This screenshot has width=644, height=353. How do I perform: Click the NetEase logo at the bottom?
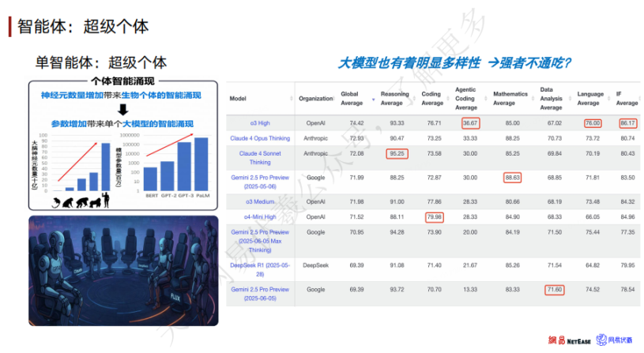pyautogui.click(x=569, y=340)
